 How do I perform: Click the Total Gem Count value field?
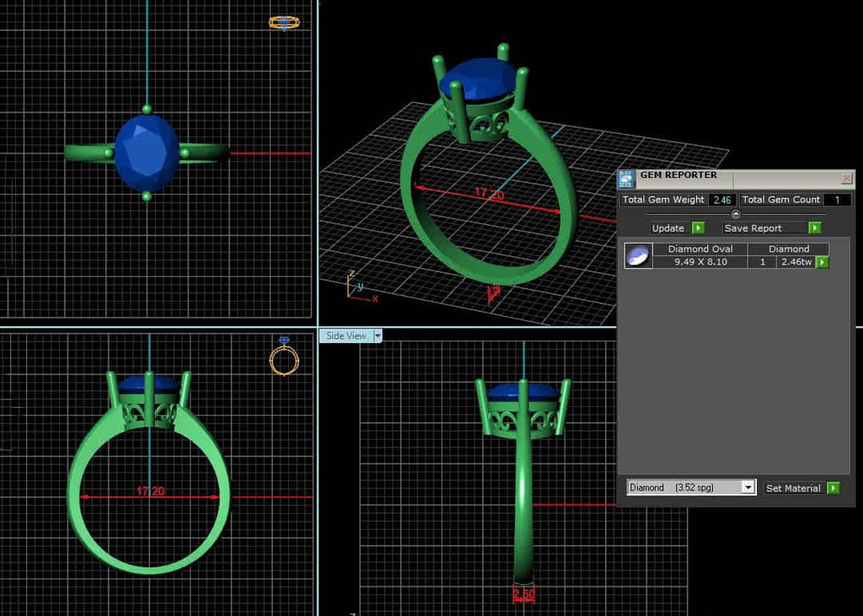(x=836, y=200)
